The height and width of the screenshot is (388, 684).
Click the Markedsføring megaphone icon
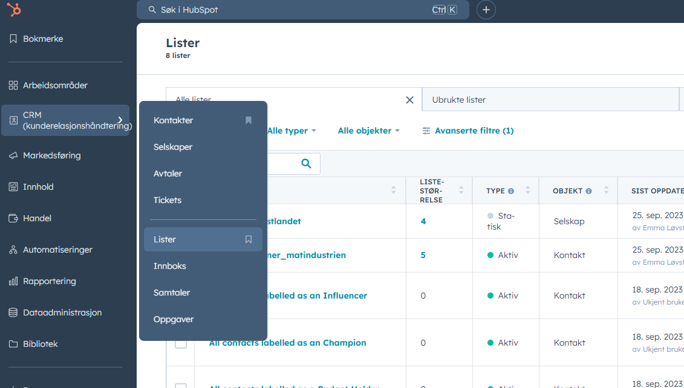tap(14, 155)
